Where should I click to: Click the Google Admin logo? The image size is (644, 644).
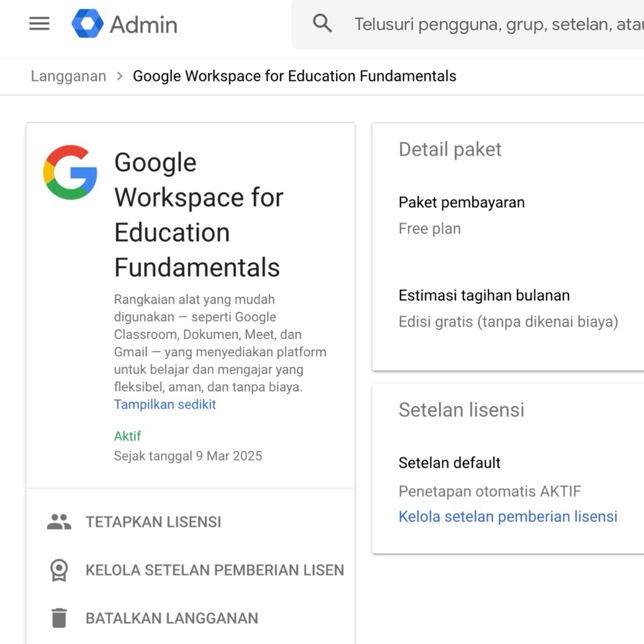[x=124, y=25]
